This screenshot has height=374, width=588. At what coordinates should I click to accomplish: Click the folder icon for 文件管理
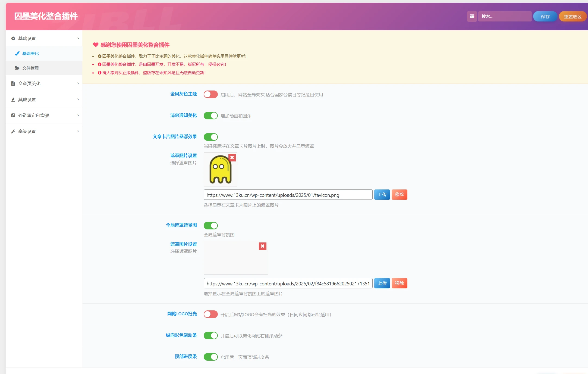(17, 68)
